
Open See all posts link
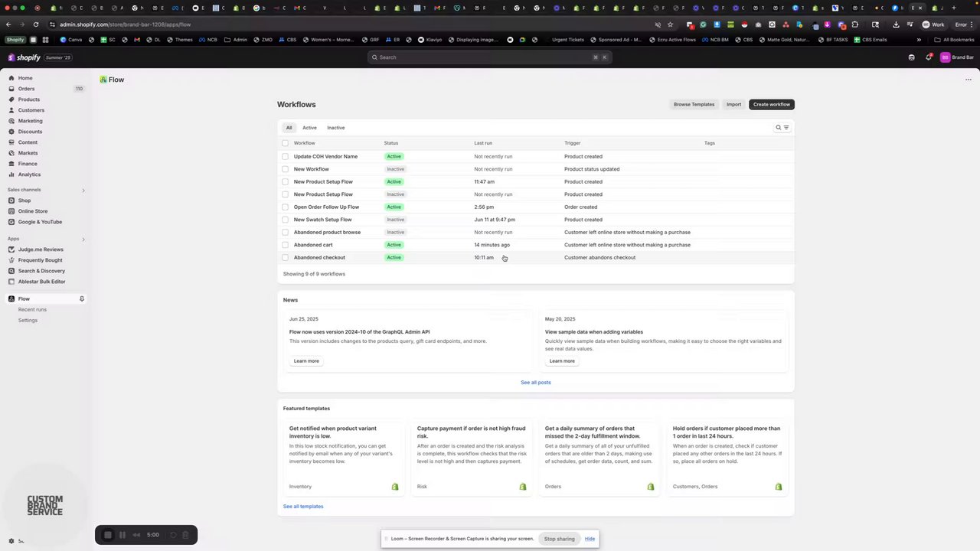click(x=536, y=383)
